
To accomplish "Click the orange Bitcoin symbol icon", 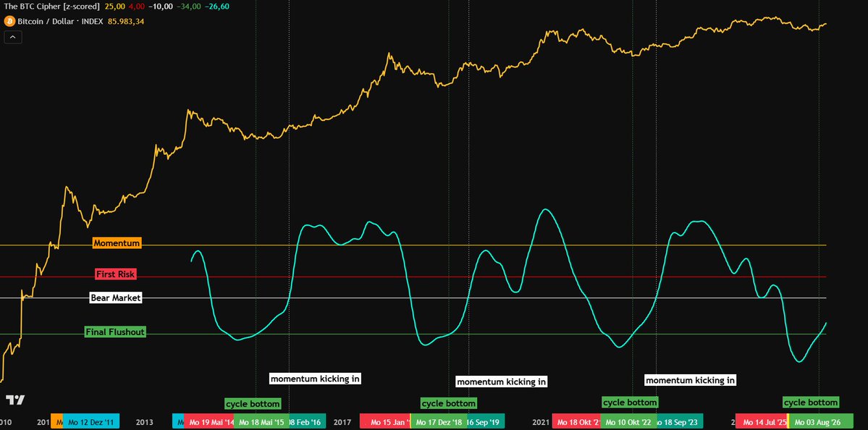I will (x=9, y=22).
